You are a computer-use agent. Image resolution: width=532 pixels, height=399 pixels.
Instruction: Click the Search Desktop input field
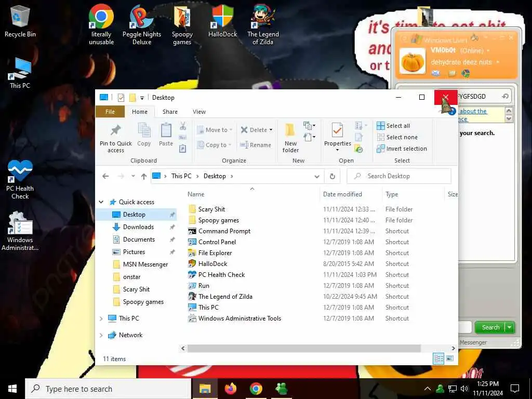(399, 176)
